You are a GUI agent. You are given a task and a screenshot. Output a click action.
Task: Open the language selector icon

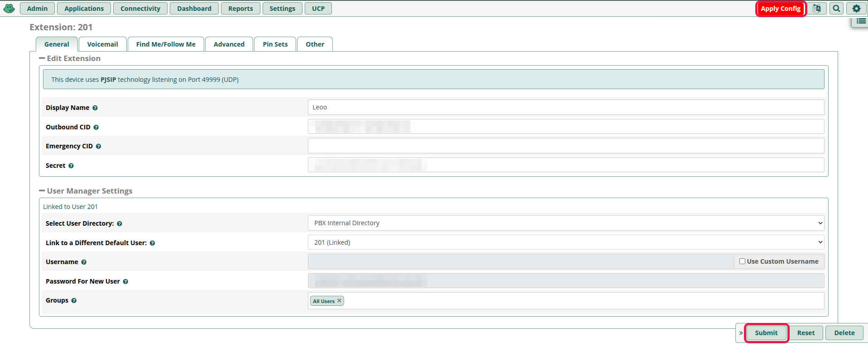point(817,9)
